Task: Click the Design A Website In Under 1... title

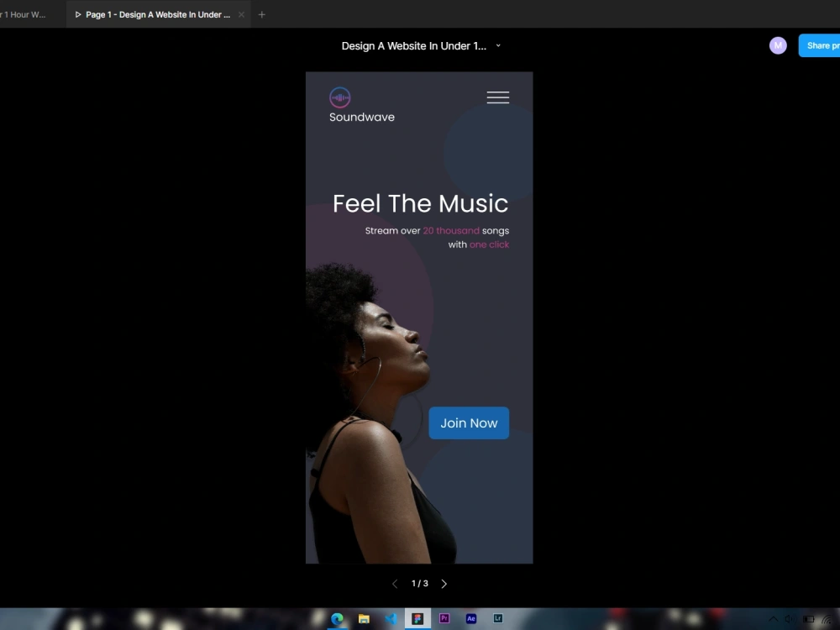Action: (413, 46)
